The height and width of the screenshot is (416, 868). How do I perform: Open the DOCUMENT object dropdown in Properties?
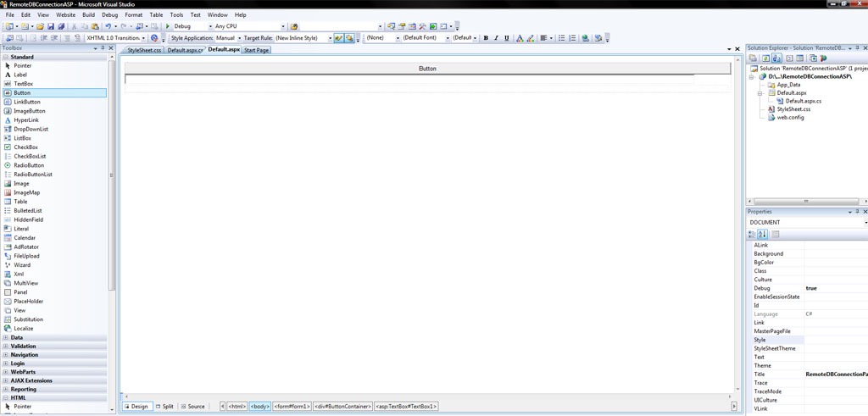[865, 222]
